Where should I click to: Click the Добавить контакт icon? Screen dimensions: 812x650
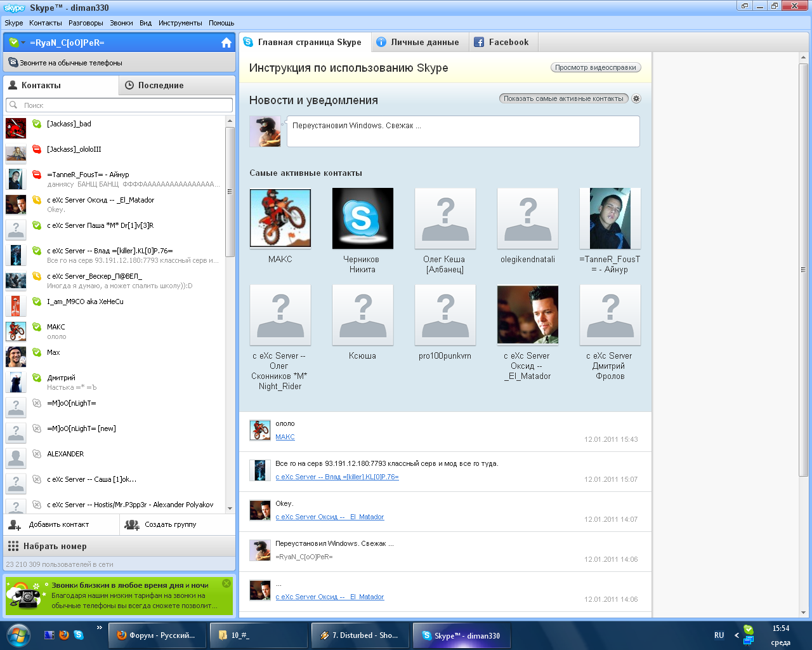[x=15, y=524]
